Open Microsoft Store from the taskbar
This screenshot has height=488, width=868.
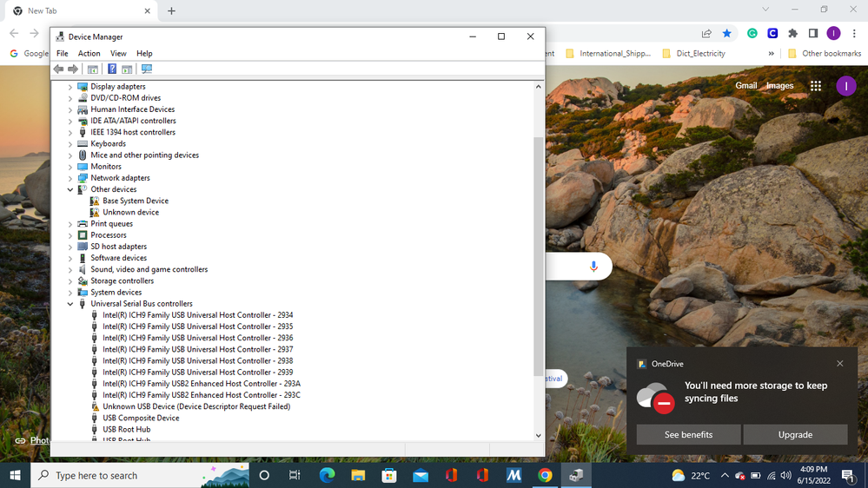[389, 475]
